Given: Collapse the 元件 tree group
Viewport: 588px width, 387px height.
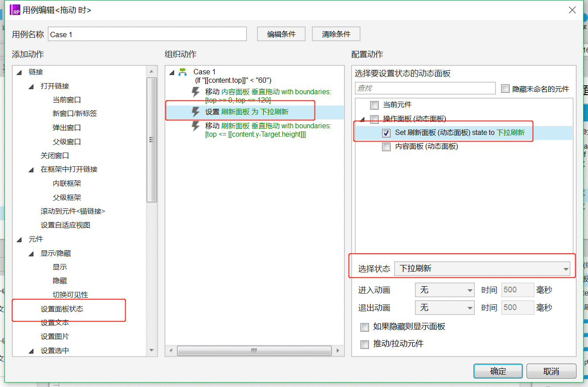Looking at the screenshot, I should tap(19, 240).
